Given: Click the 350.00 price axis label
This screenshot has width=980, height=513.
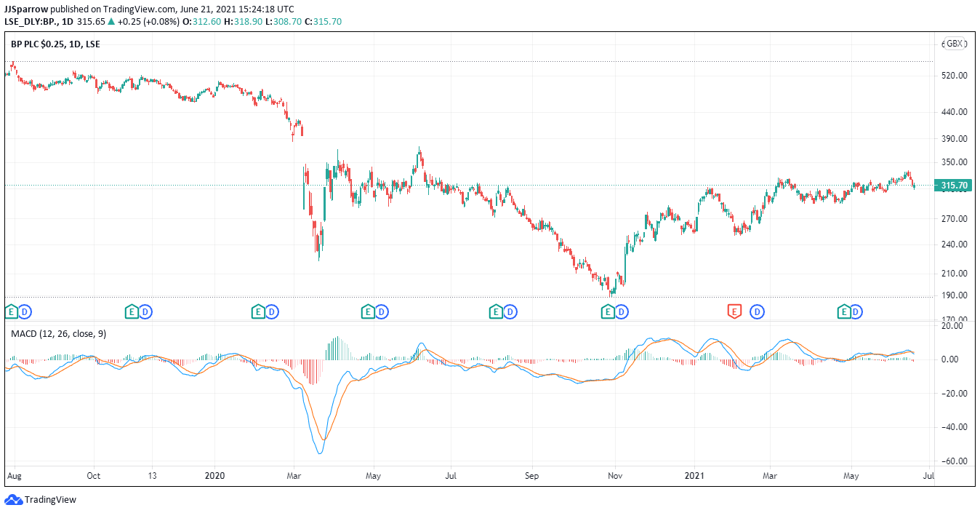Looking at the screenshot, I should tap(954, 162).
